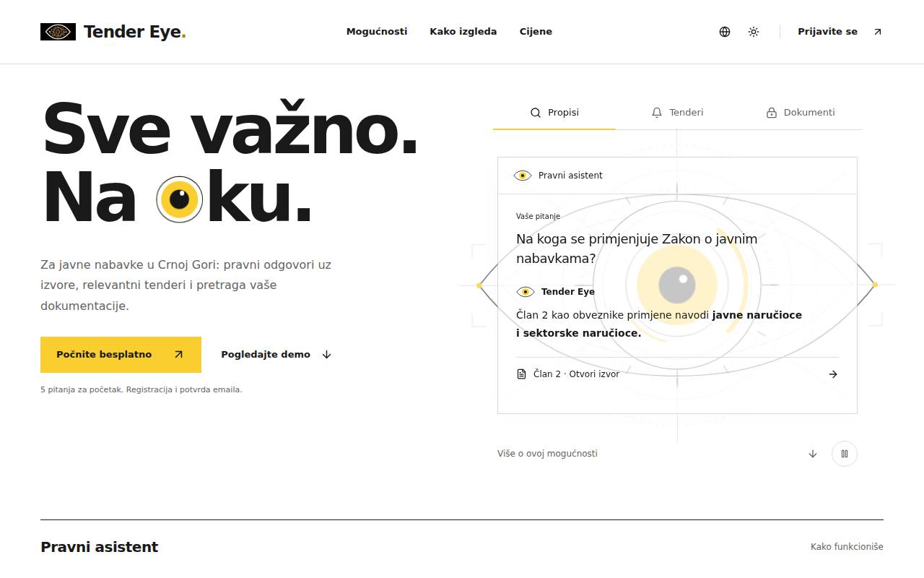
Task: Click the answer text mentioning javne naručioce
Action: pyautogui.click(x=659, y=324)
